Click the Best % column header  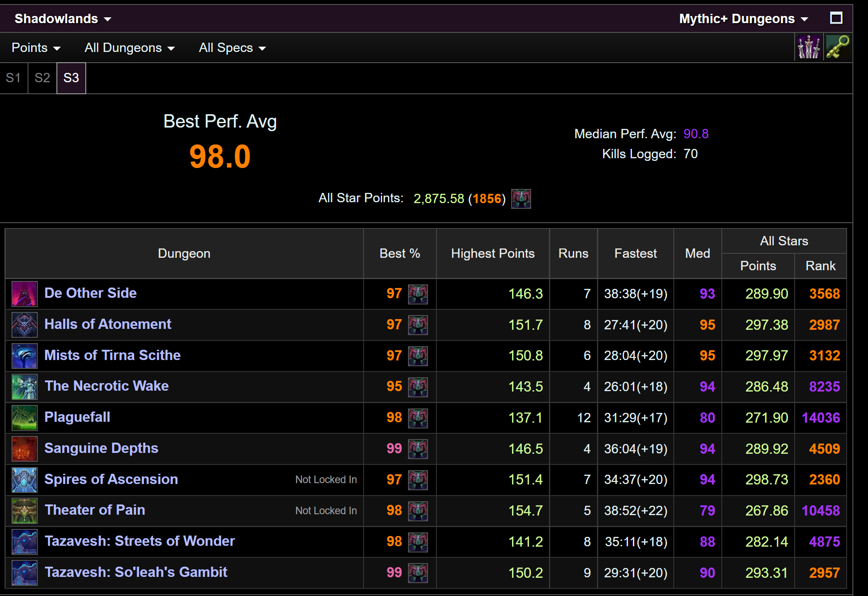[400, 253]
